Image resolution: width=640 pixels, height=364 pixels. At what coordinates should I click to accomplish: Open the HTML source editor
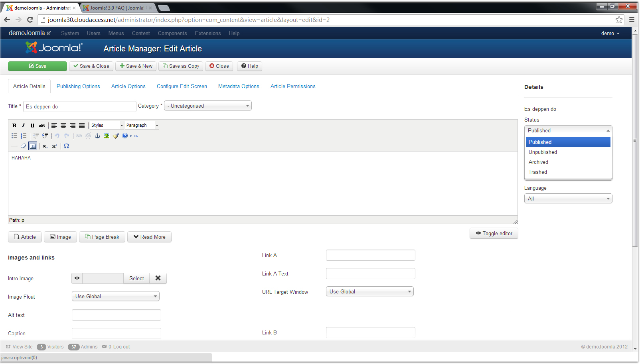(134, 136)
